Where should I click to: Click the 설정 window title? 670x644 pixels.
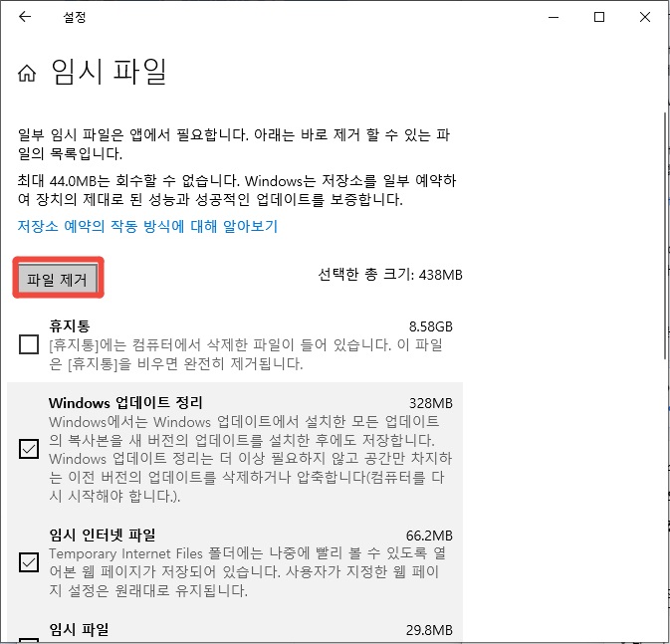click(x=75, y=17)
